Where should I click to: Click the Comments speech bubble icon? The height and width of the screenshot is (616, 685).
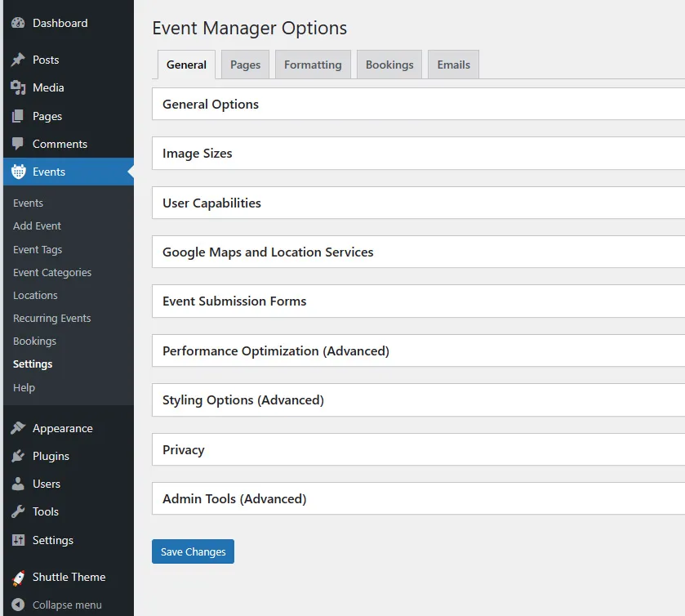tap(18, 144)
